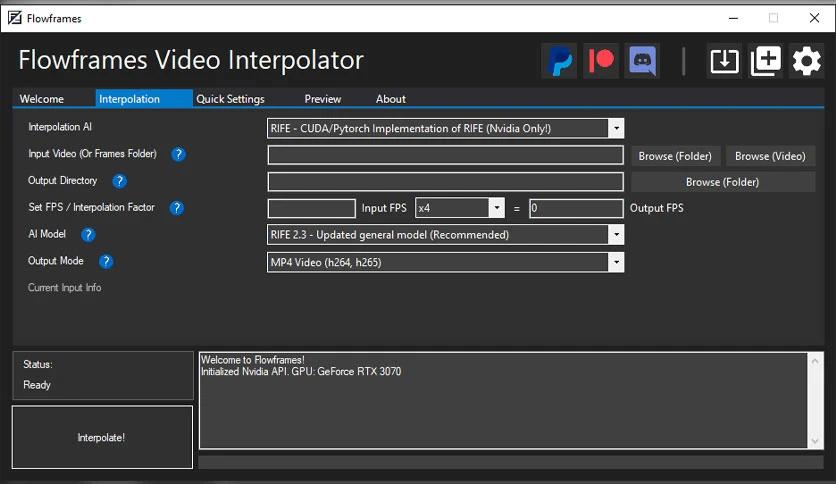The height and width of the screenshot is (484, 836).
Task: Click the Input FPS text field
Action: pos(311,208)
